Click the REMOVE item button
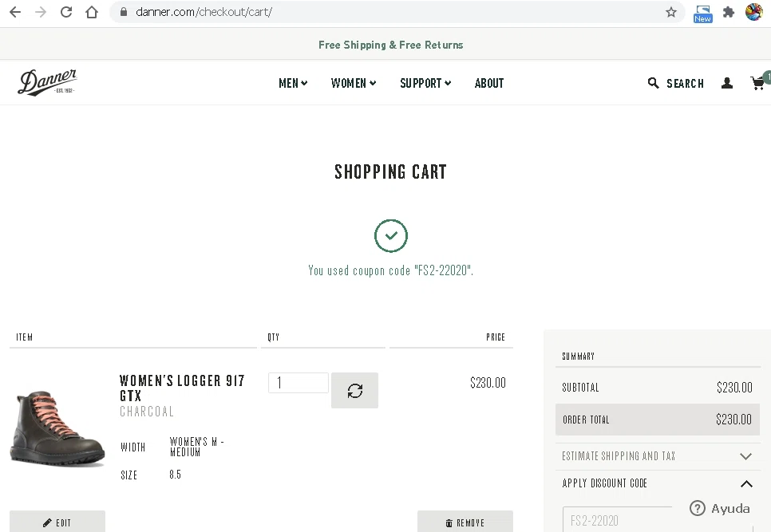The image size is (771, 532). click(x=465, y=522)
